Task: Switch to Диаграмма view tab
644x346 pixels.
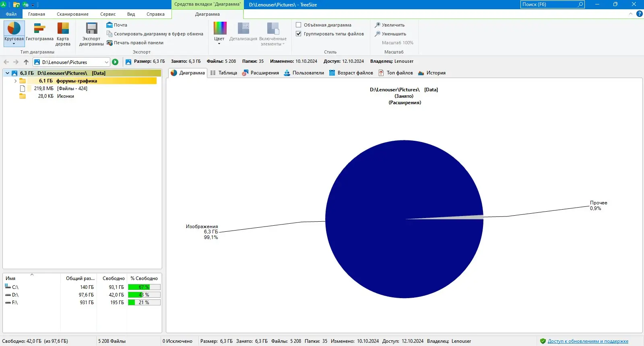Action: [188, 73]
